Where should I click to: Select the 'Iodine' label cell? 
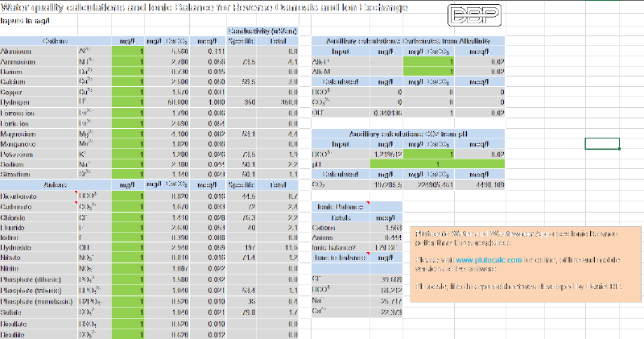point(39,238)
